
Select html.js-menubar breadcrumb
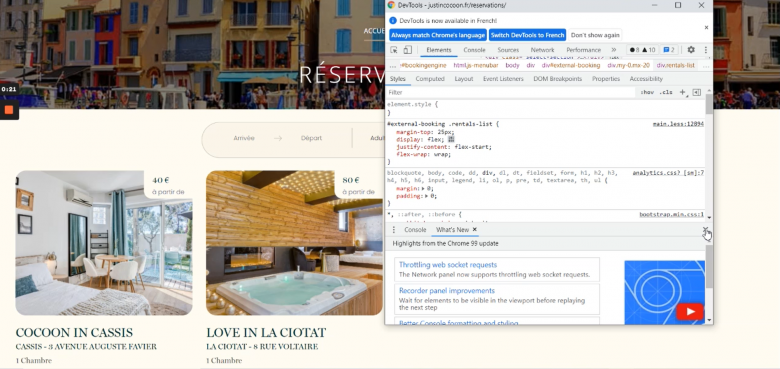476,66
